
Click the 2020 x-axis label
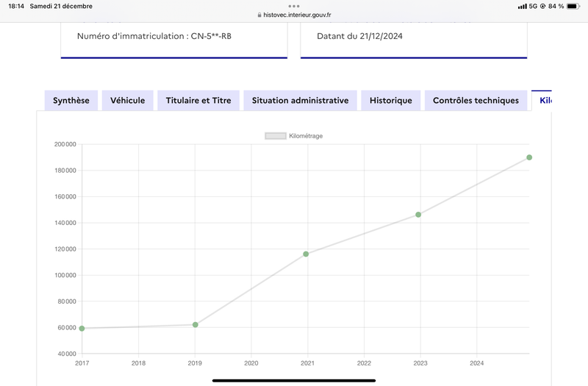[x=251, y=363]
